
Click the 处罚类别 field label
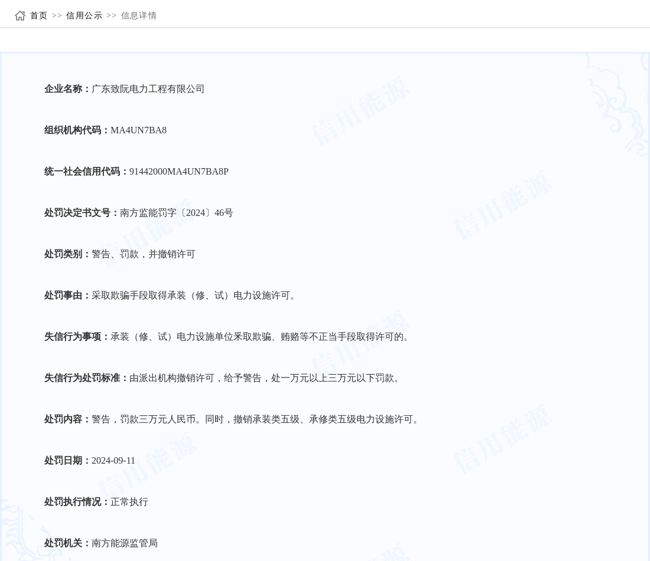coord(67,254)
